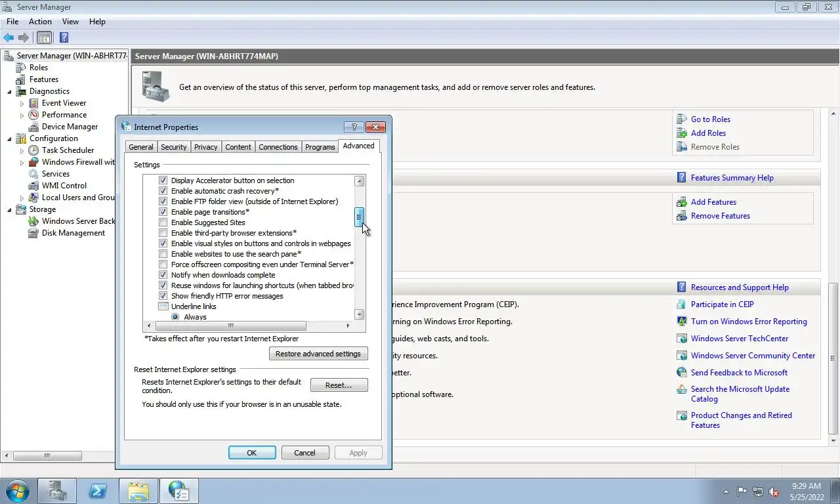Select the Always radio under Underline links

[x=175, y=317]
